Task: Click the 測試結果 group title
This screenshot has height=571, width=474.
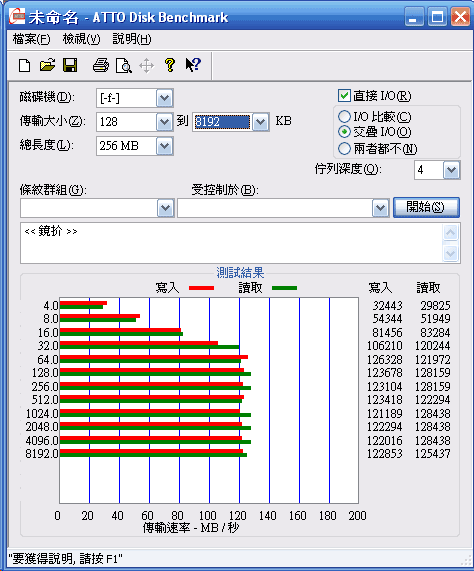Action: (x=240, y=273)
